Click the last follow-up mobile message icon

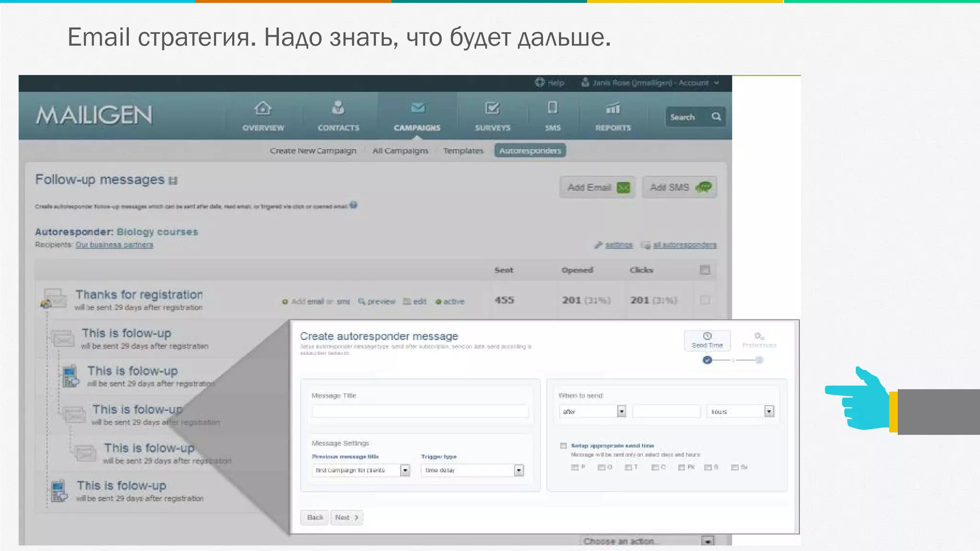pyautogui.click(x=59, y=491)
